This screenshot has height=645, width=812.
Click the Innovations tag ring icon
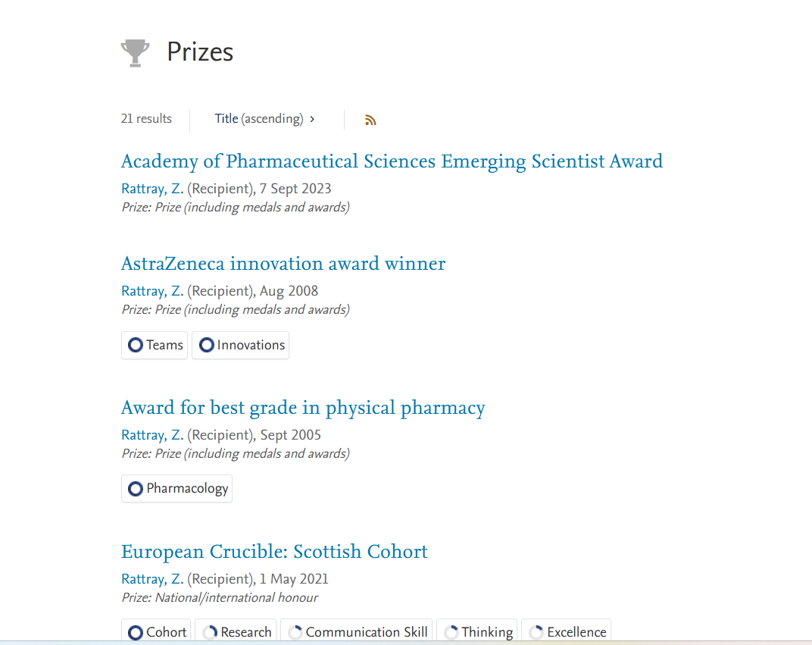[206, 345]
